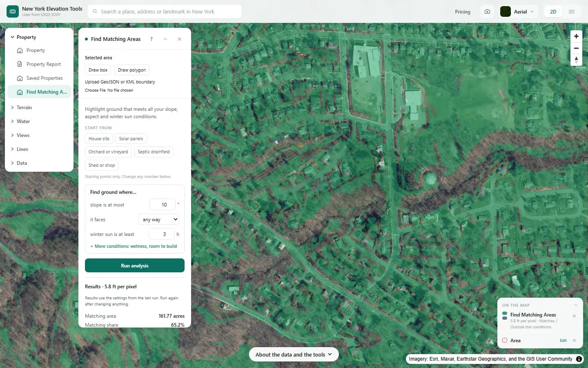The width and height of the screenshot is (588, 368).
Task: Expand the Water sidebar section
Action: tap(39, 121)
